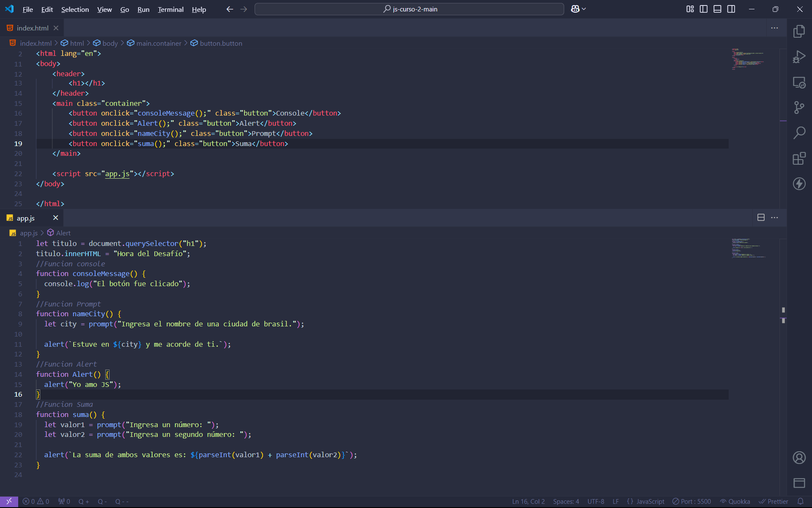Change file encoding via UTF-8
The height and width of the screenshot is (508, 812).
tap(595, 502)
